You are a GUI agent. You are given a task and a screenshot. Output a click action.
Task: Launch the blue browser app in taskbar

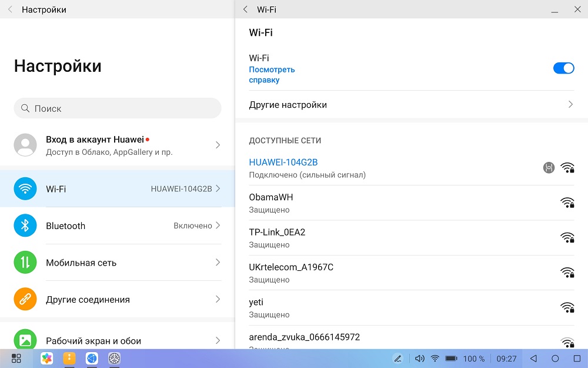92,358
